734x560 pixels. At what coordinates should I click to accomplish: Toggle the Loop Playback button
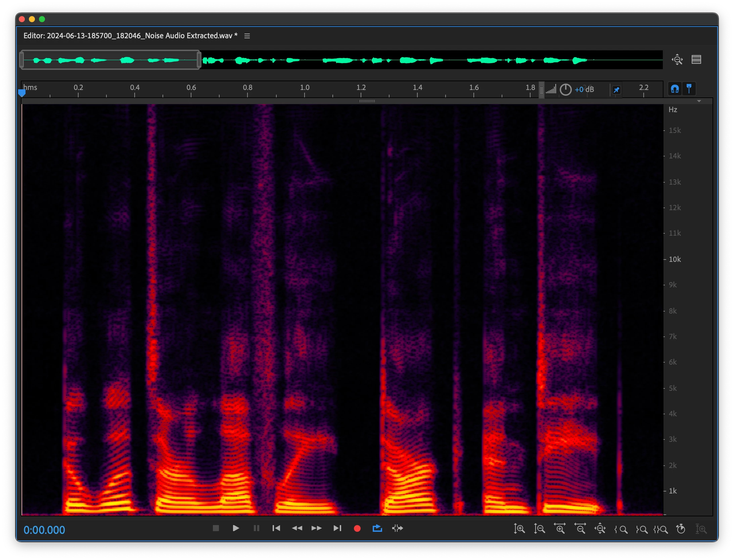377,528
